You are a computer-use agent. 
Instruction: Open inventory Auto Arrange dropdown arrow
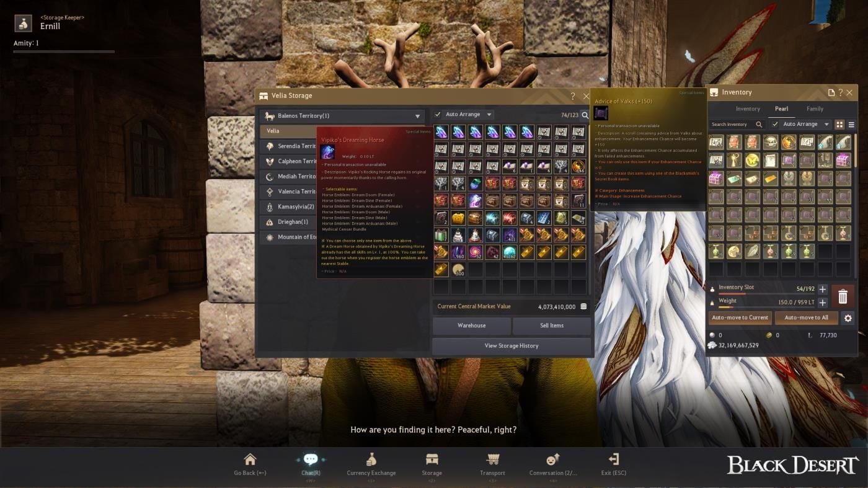(826, 125)
